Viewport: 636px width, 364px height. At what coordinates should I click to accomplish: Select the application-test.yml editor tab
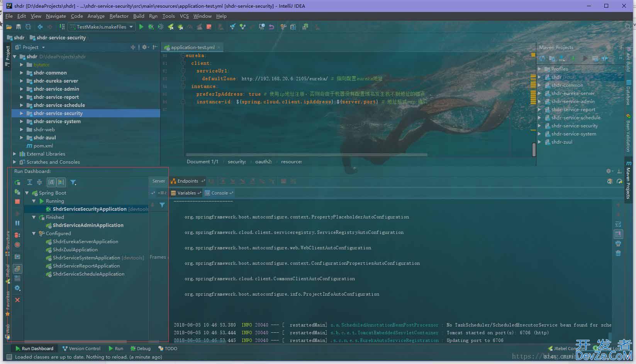(192, 47)
